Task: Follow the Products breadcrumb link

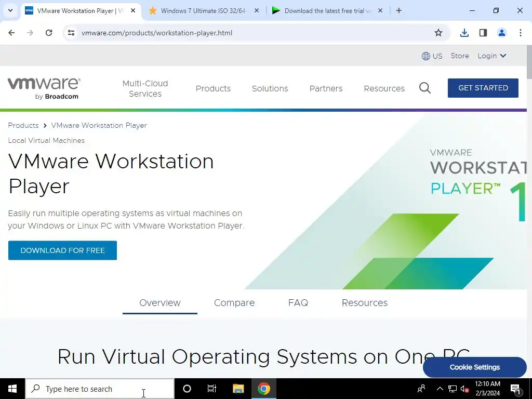Action: click(x=23, y=125)
